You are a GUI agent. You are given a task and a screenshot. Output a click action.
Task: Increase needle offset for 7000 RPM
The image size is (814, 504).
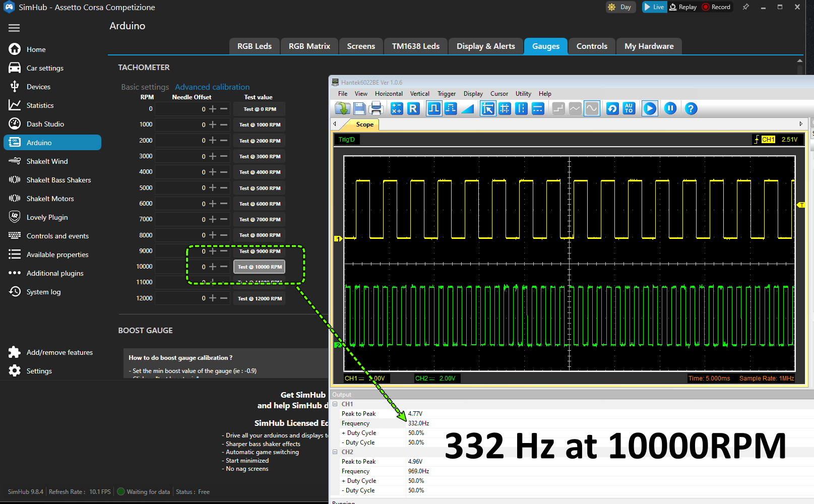point(213,219)
